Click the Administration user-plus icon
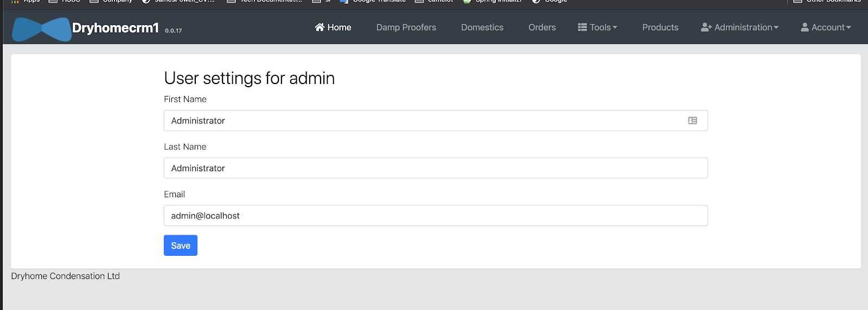Image resolution: width=868 pixels, height=310 pixels. coord(706,27)
